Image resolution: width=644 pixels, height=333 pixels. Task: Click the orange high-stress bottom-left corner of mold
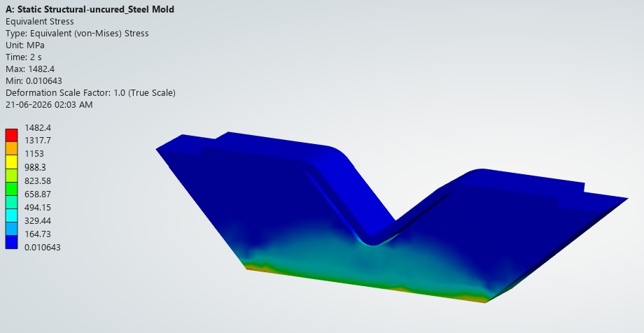259,267
